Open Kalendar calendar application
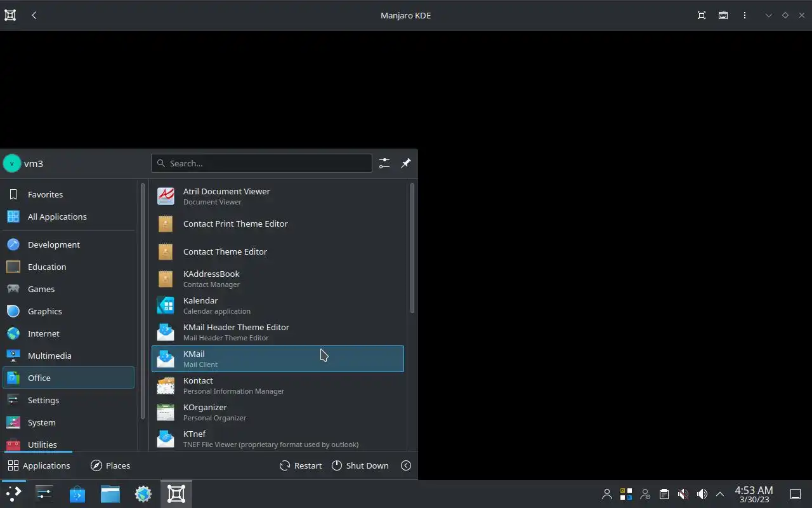812x508 pixels. point(277,305)
